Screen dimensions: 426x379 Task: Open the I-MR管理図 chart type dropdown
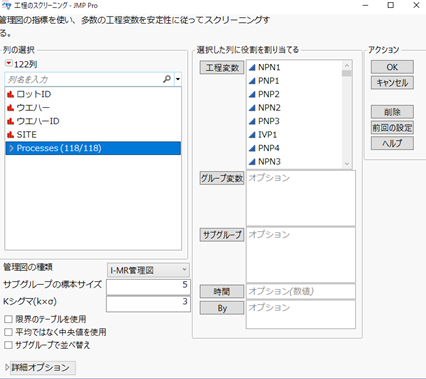coord(148,270)
